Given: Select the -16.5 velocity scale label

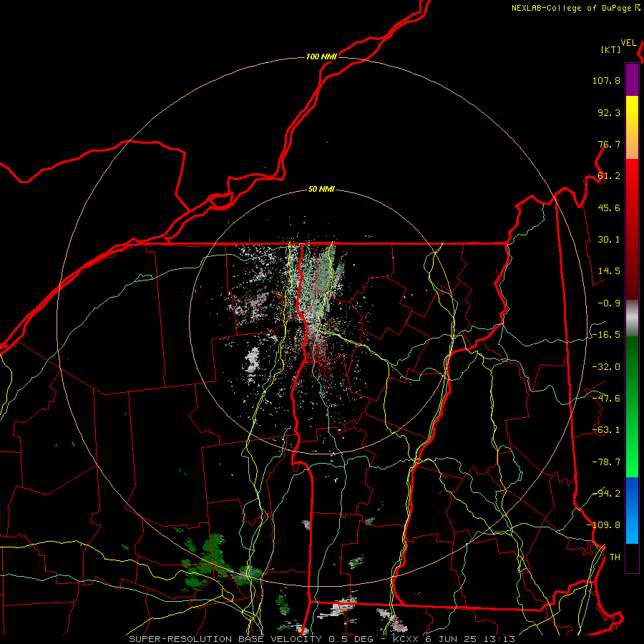Looking at the screenshot, I should [x=606, y=335].
